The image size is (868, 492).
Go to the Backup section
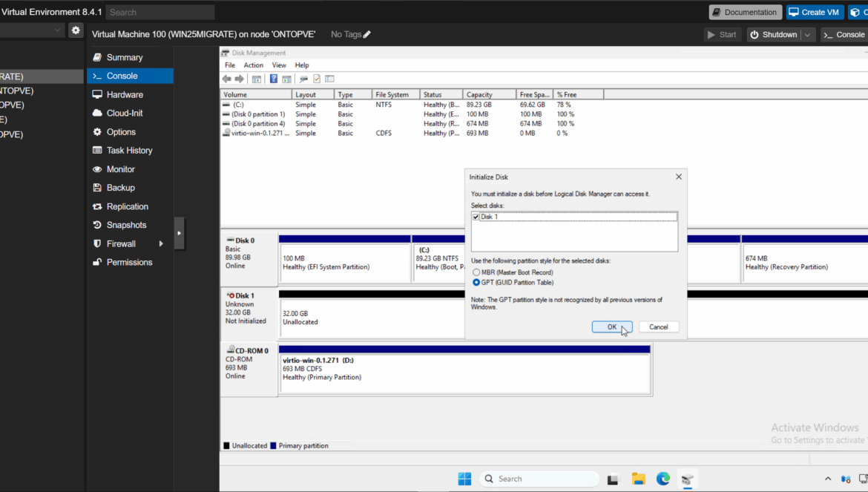coord(130,188)
